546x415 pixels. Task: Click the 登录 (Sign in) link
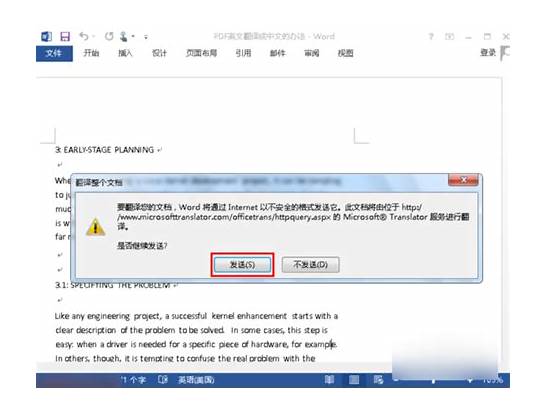pos(488,53)
